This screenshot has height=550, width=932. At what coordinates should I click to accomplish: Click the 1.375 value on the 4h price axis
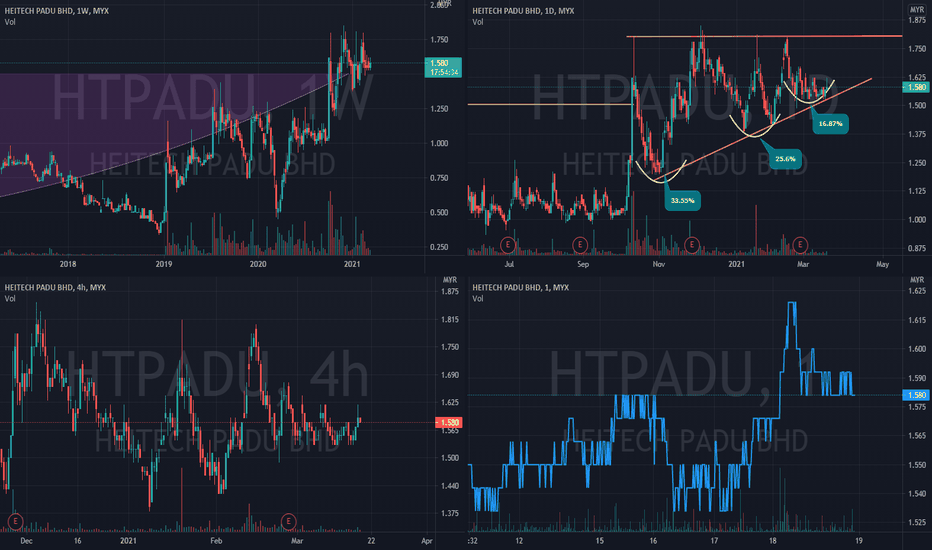[x=449, y=513]
